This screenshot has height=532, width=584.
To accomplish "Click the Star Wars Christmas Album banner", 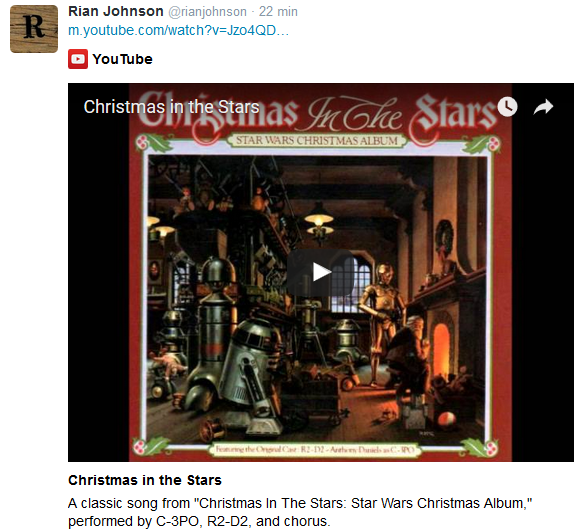I will pyautogui.click(x=317, y=140).
